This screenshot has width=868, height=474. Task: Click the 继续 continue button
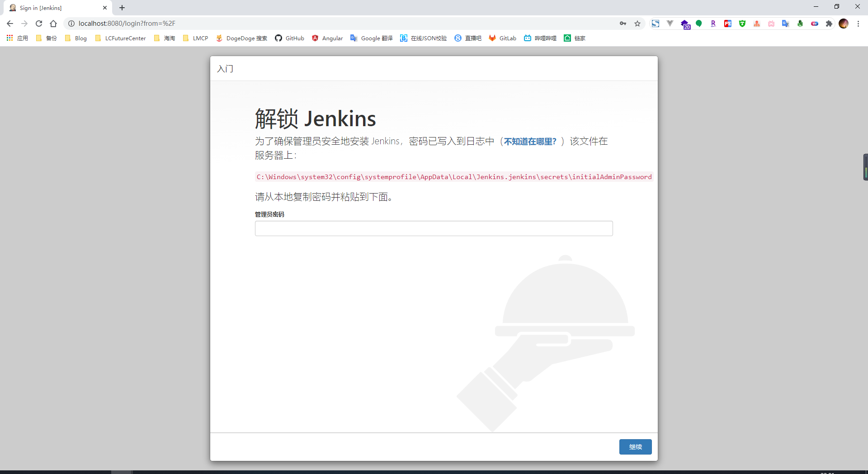(x=635, y=447)
